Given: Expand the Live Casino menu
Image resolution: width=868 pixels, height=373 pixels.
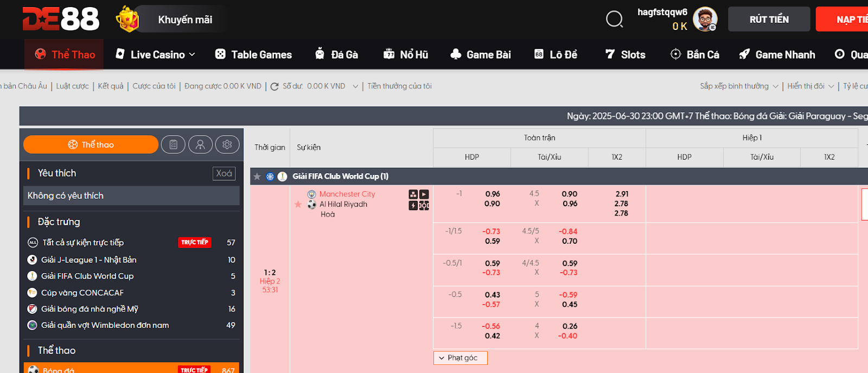Looking at the screenshot, I should pyautogui.click(x=156, y=55).
